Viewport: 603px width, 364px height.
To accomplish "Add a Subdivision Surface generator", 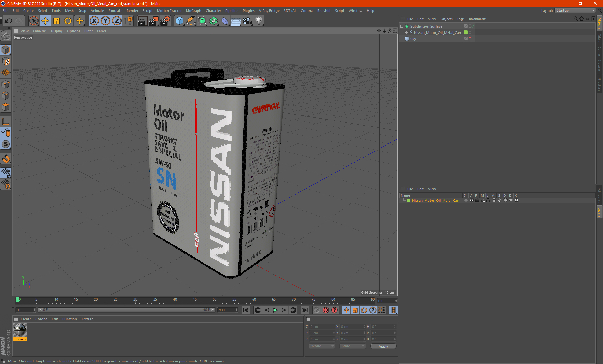I will (x=202, y=21).
